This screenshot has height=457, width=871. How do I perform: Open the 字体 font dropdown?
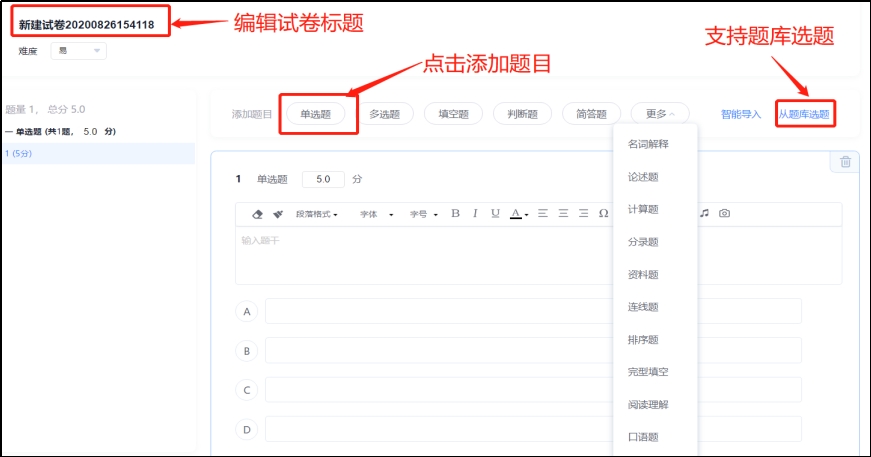[x=377, y=214]
